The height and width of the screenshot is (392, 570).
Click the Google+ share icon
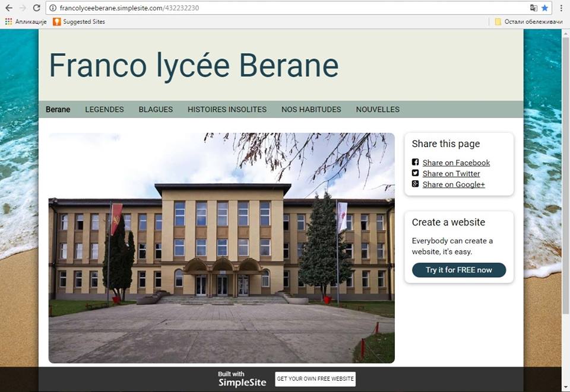coord(416,184)
